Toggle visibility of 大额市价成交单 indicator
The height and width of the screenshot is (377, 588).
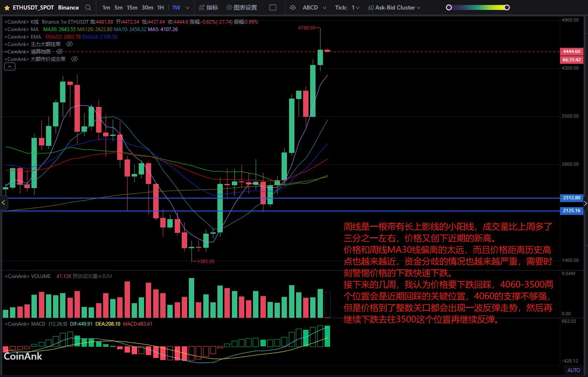(x=75, y=59)
